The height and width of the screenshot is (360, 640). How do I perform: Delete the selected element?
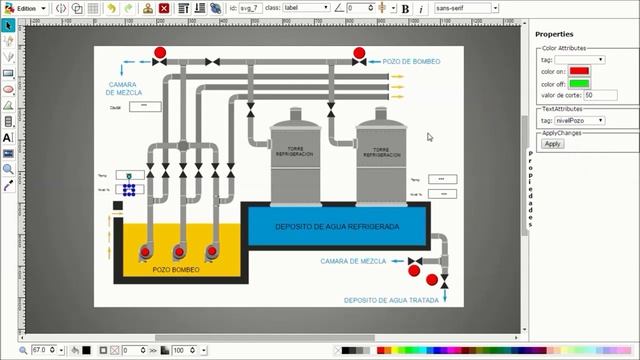(164, 8)
